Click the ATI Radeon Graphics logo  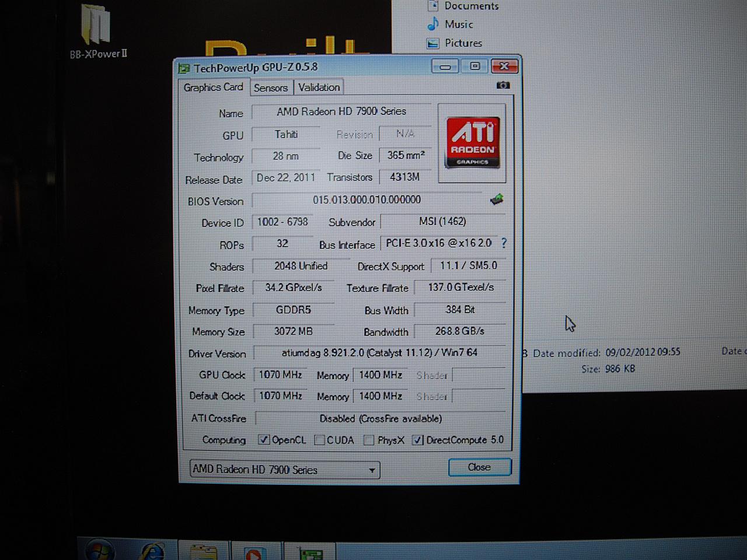pyautogui.click(x=472, y=142)
